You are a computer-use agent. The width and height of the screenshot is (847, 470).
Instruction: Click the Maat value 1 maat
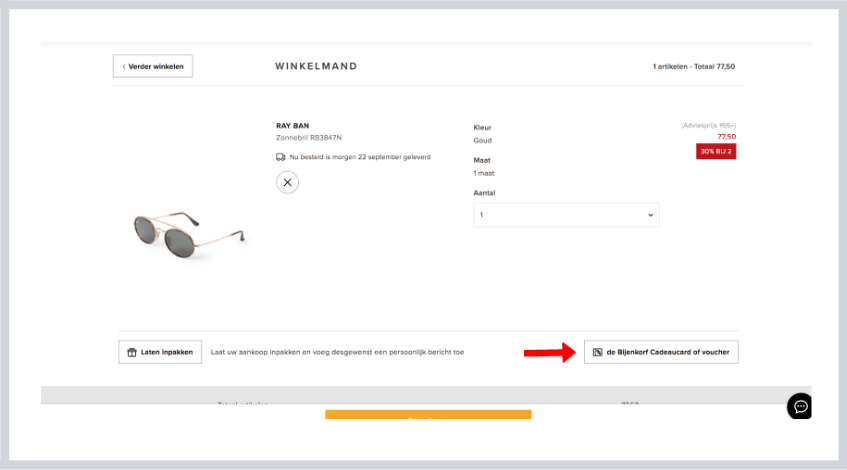(484, 173)
